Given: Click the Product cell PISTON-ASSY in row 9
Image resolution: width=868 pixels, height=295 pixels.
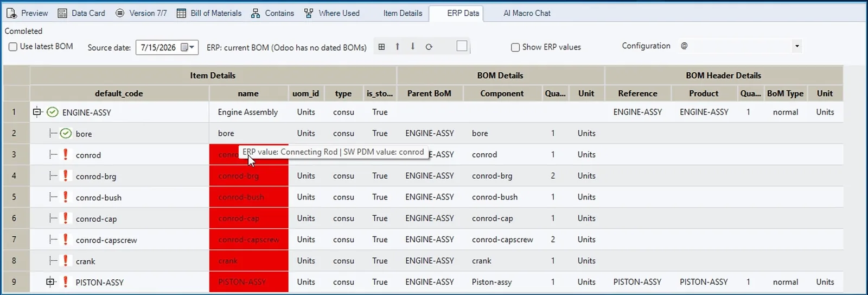Looking at the screenshot, I should (x=704, y=282).
